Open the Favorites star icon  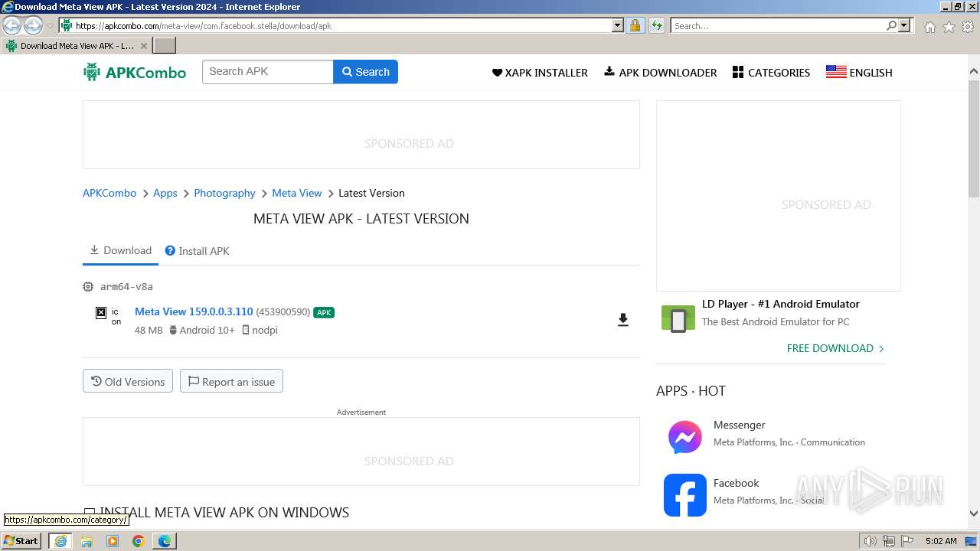(949, 27)
